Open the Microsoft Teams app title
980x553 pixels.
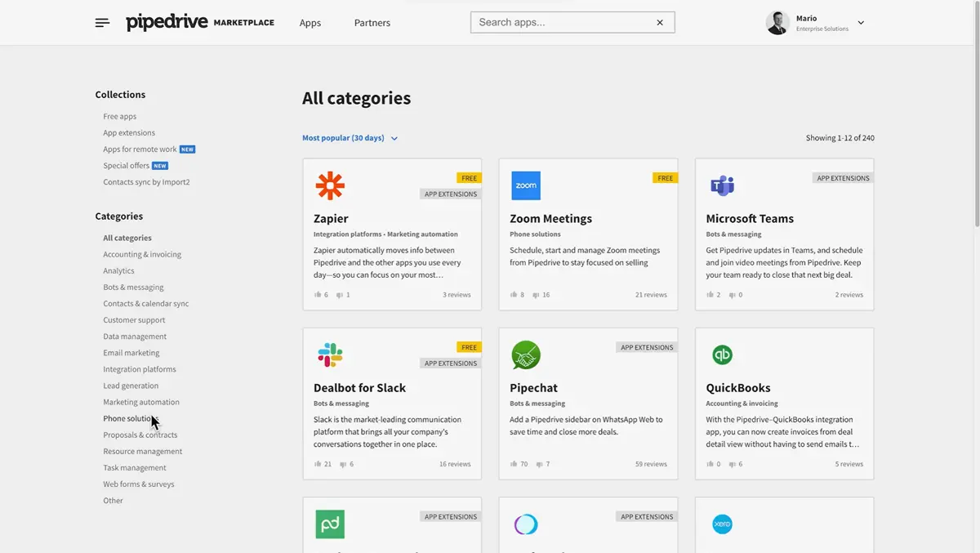click(x=750, y=219)
